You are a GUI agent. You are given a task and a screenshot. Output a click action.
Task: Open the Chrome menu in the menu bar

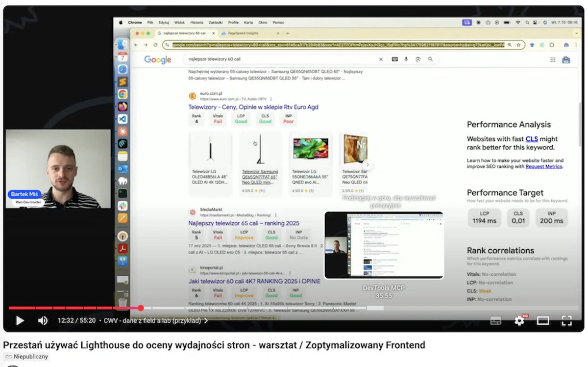click(x=135, y=22)
